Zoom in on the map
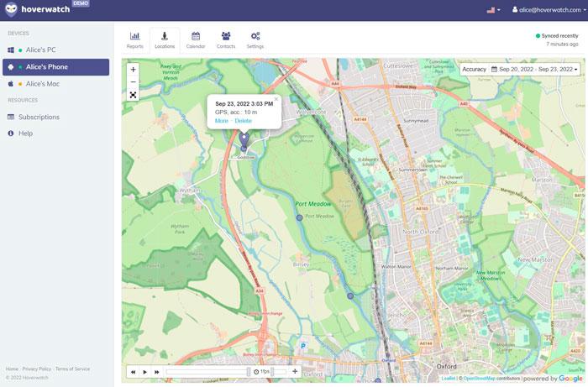 (134, 70)
